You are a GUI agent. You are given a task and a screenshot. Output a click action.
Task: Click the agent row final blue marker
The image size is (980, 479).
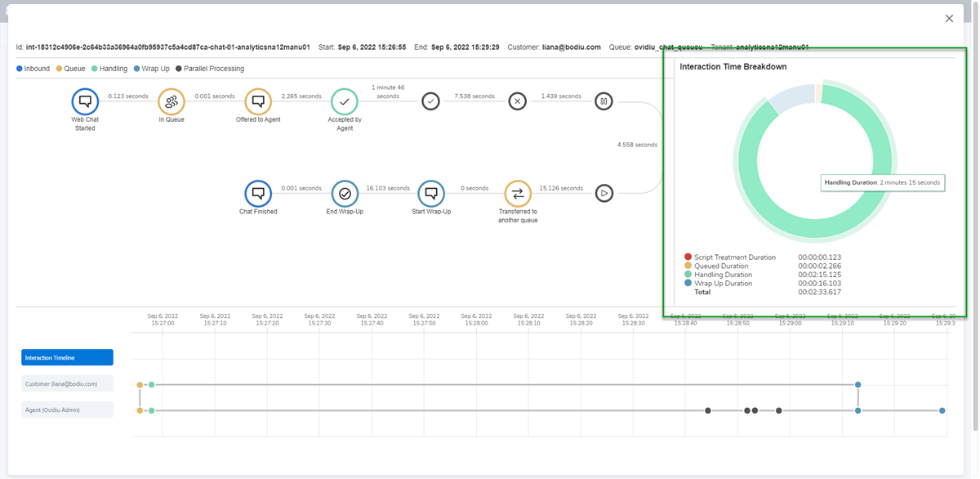[x=942, y=410]
